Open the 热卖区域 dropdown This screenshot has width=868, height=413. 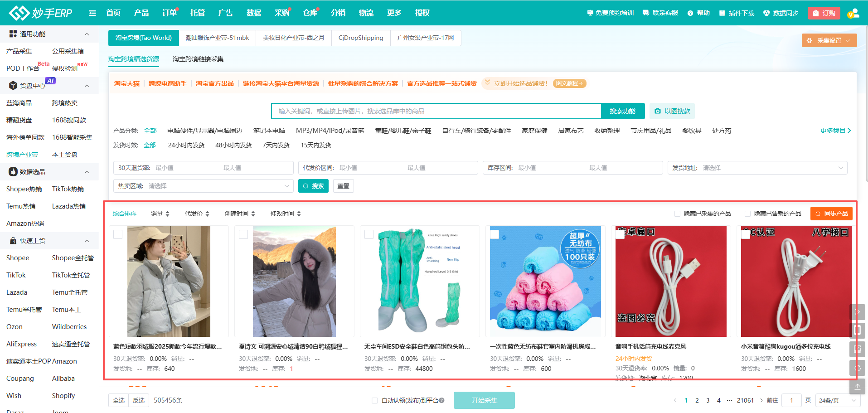click(204, 186)
